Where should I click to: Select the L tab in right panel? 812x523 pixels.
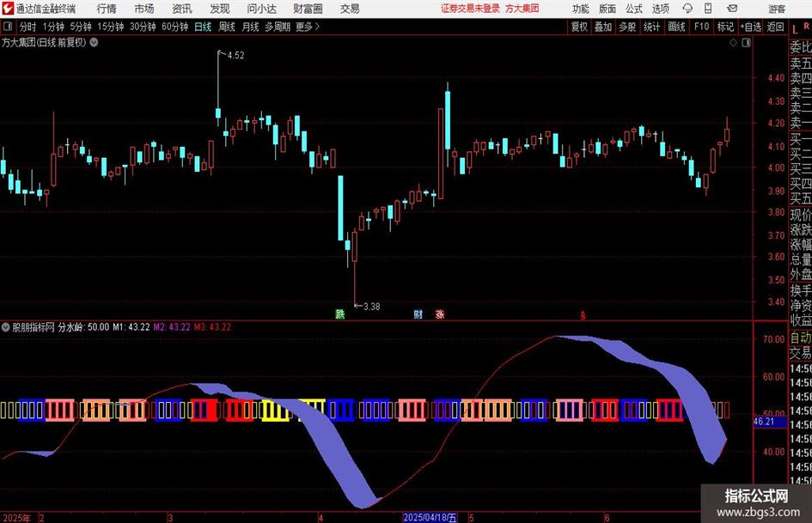795,29
